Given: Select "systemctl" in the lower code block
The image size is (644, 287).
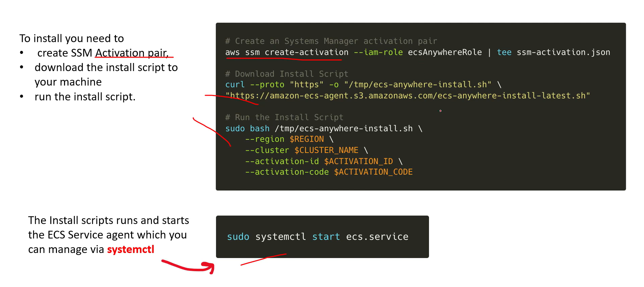Looking at the screenshot, I should (x=281, y=237).
